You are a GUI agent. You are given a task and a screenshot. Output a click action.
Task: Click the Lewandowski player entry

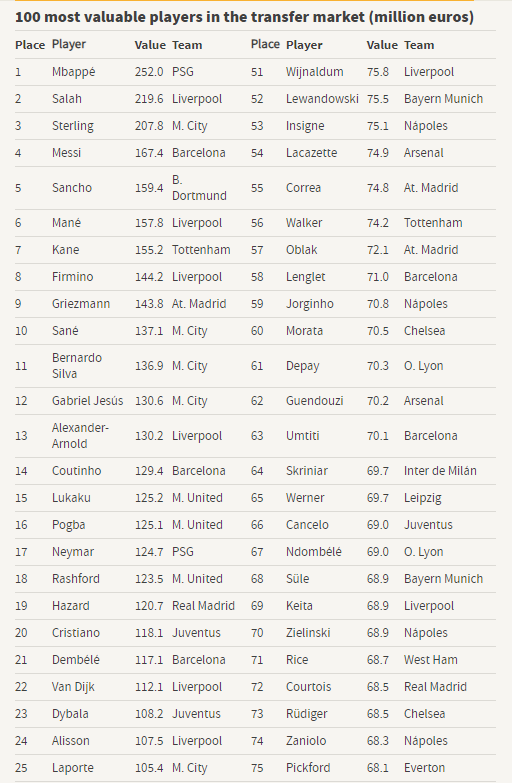coord(322,99)
